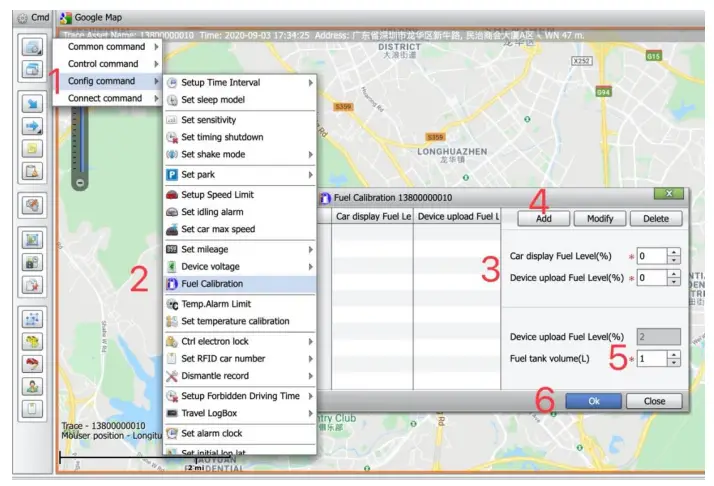The width and height of the screenshot is (714, 486).
Task: Click the Set alarm clock icon
Action: point(172,433)
